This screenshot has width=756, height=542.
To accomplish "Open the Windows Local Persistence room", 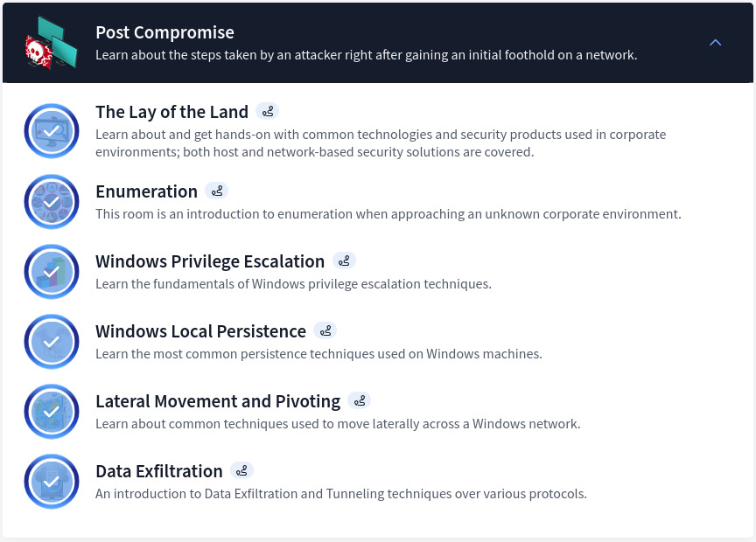I will (200, 330).
